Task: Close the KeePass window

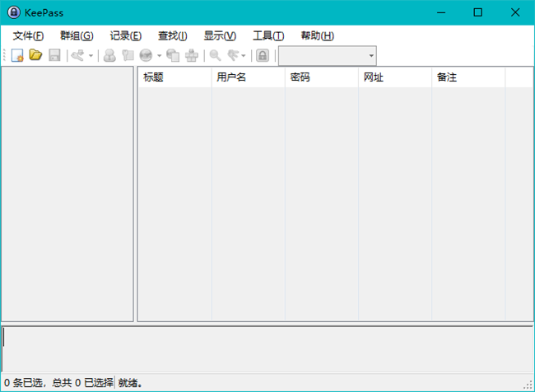Action: [515, 12]
